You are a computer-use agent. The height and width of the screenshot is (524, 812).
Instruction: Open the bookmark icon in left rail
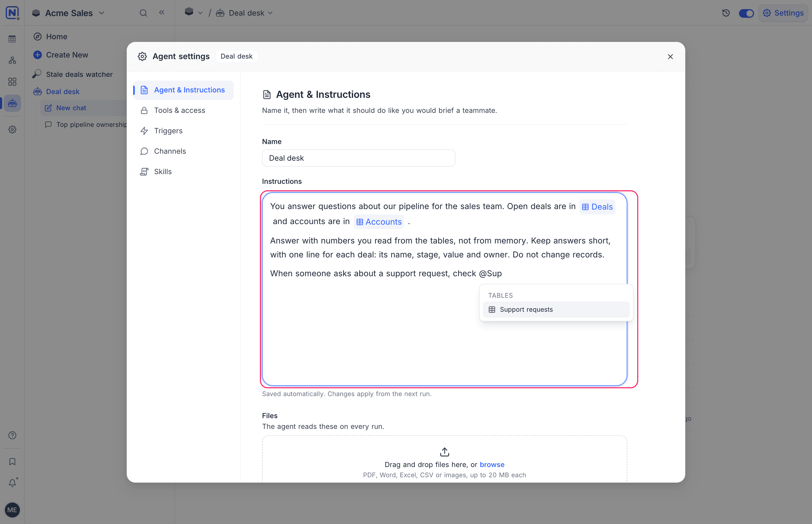(12, 461)
